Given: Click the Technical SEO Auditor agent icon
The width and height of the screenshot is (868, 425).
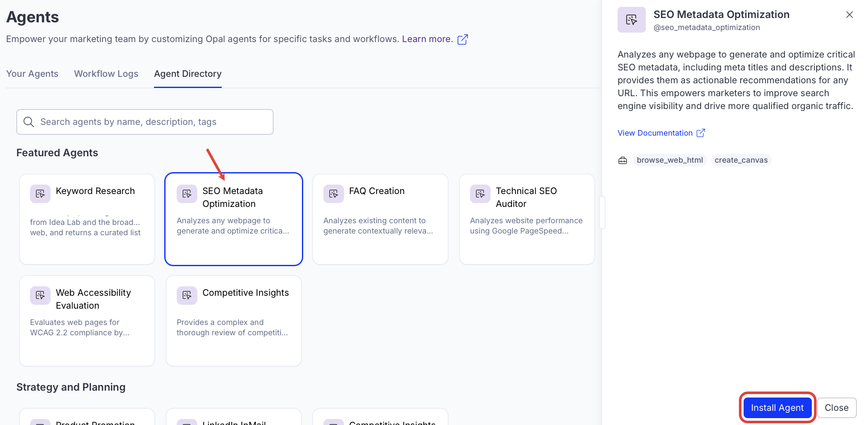Looking at the screenshot, I should (x=480, y=194).
